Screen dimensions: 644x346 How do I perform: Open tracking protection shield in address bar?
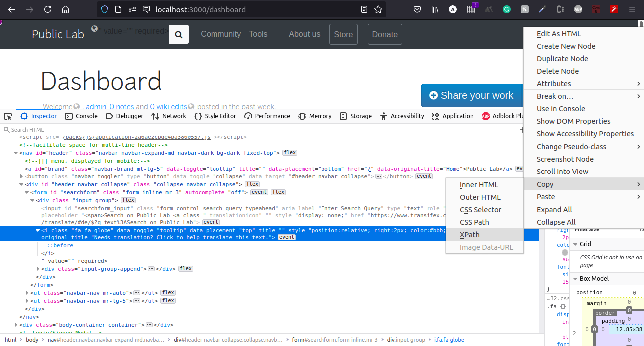pyautogui.click(x=105, y=9)
